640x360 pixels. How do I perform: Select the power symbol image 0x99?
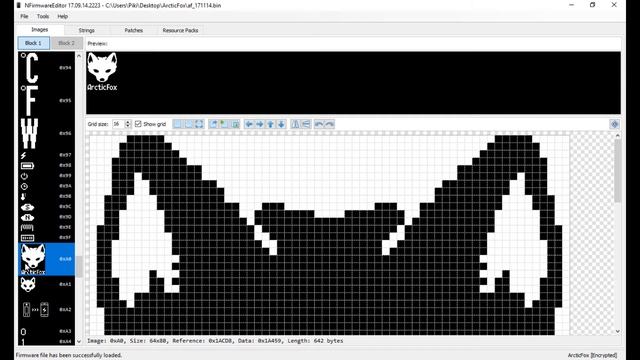[x=47, y=176]
